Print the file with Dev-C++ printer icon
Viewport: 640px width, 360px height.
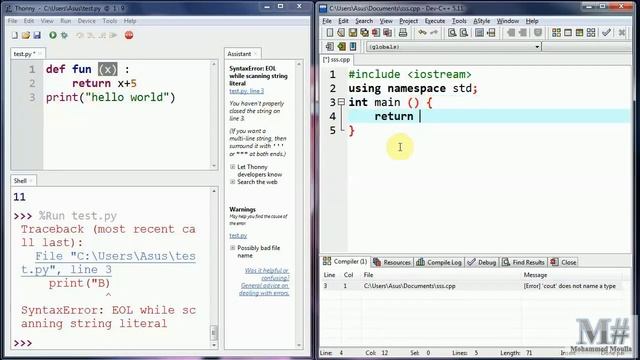click(403, 33)
